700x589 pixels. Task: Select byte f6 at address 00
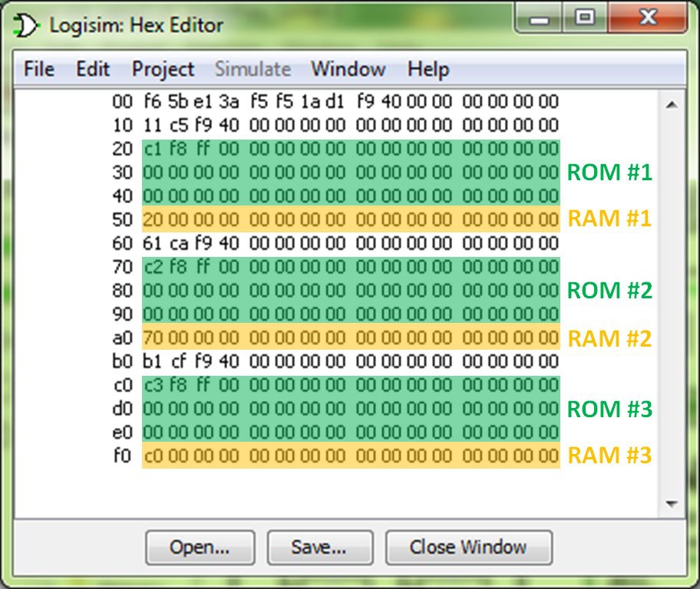click(x=152, y=102)
